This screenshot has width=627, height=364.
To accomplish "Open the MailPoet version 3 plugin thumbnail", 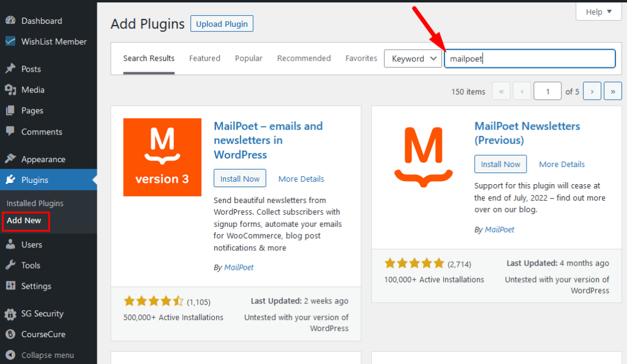I will pyautogui.click(x=162, y=157).
